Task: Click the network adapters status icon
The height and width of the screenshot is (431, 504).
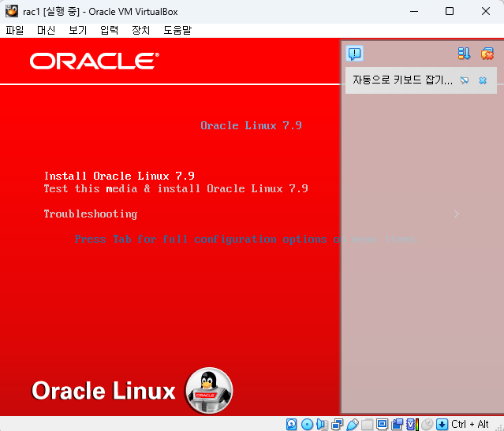Action: 337,424
